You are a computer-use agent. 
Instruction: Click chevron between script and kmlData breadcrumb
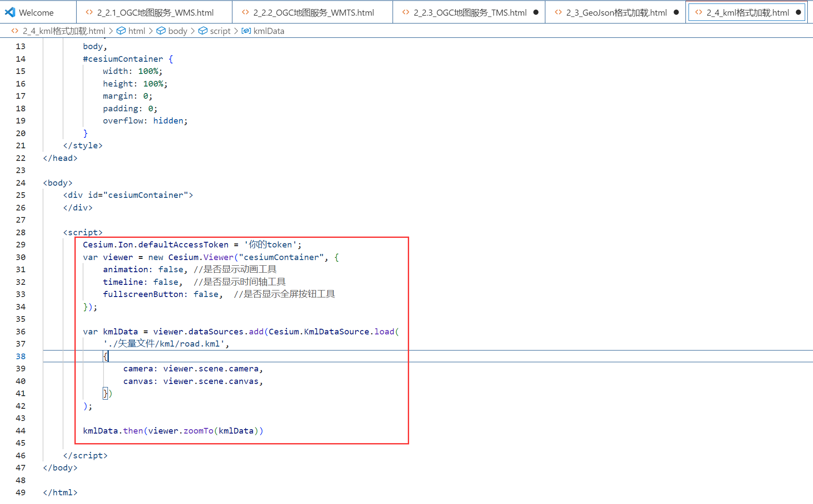click(236, 31)
